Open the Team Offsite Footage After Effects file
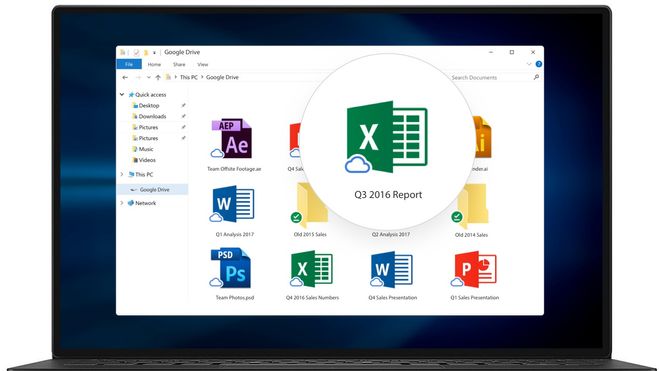Image resolution: width=660 pixels, height=371 pixels. tap(232, 139)
